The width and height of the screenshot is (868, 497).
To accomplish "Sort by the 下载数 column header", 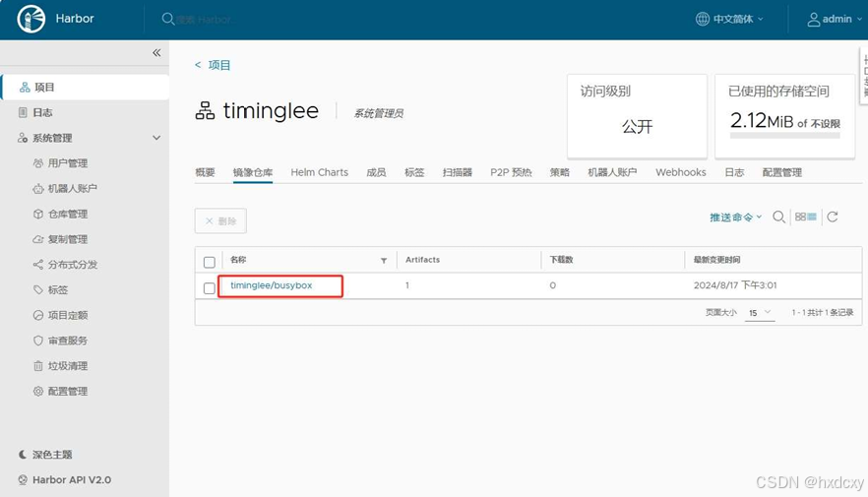I will pyautogui.click(x=561, y=260).
